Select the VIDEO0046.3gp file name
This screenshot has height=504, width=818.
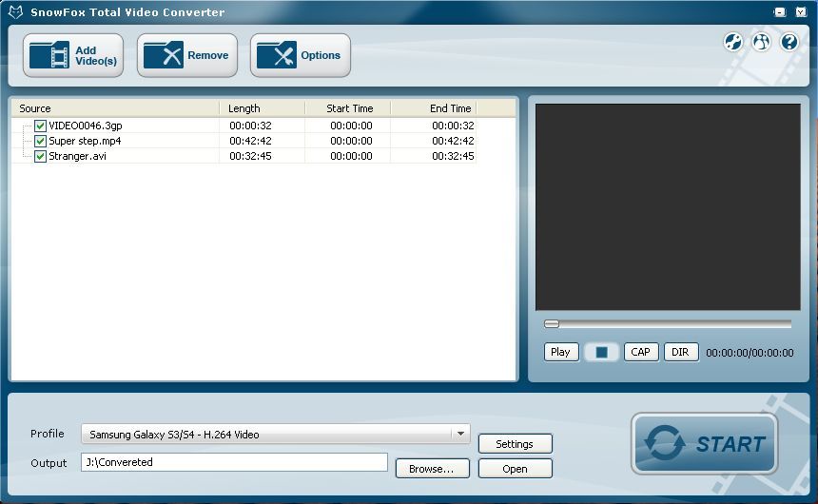86,126
